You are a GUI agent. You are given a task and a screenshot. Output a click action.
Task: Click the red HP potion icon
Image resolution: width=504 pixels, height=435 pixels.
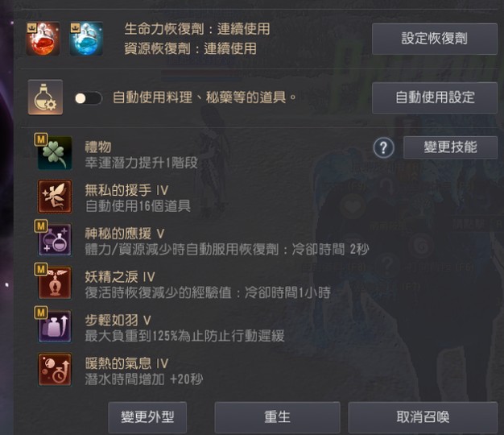43,39
